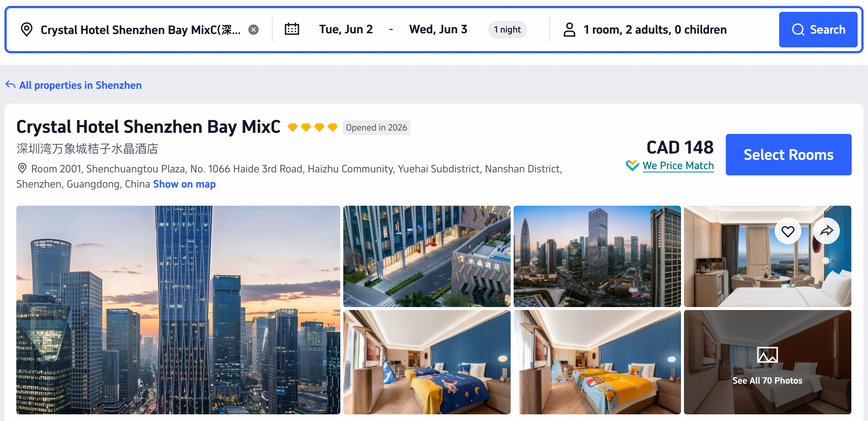Open the calendar icon date picker
The image size is (868, 421).
click(292, 29)
